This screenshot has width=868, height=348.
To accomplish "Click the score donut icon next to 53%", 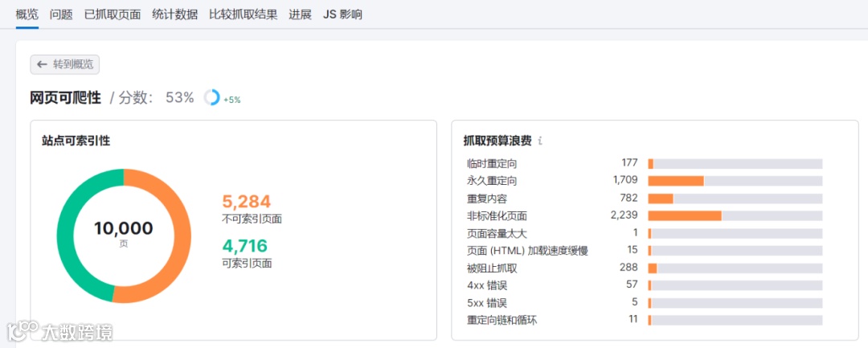I will (211, 98).
